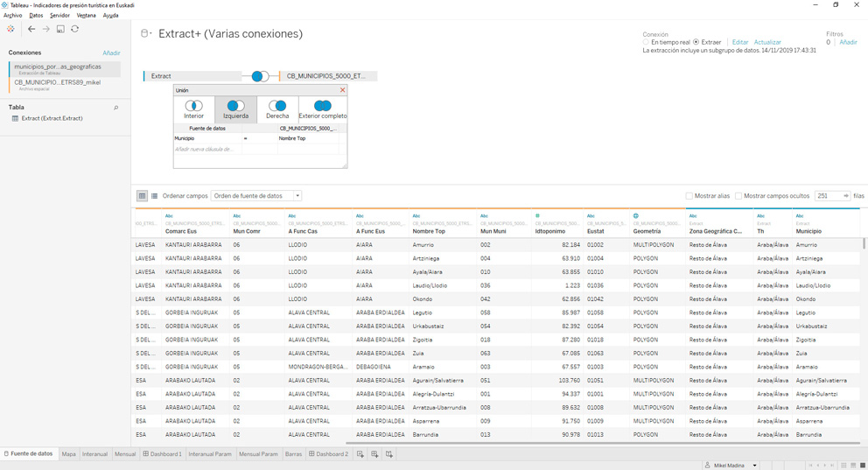Click Añadir link under Filtros
Image resolution: width=868 pixels, height=470 pixels.
(848, 42)
